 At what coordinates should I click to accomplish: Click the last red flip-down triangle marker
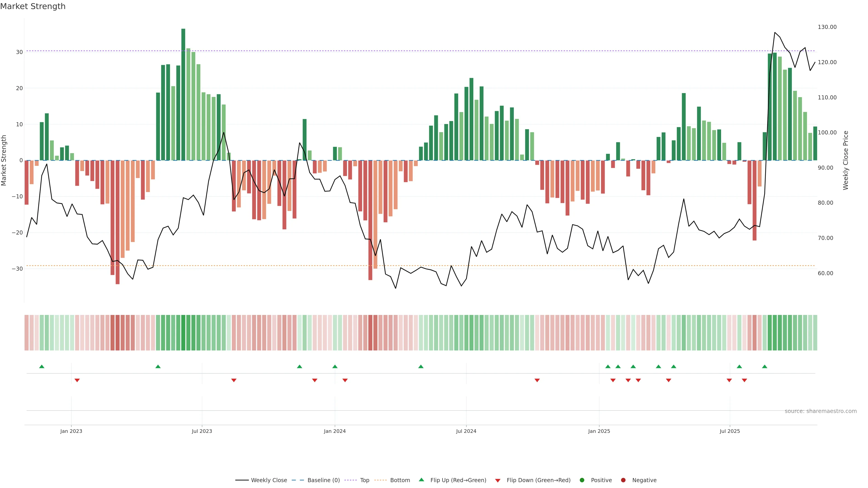[x=744, y=380]
